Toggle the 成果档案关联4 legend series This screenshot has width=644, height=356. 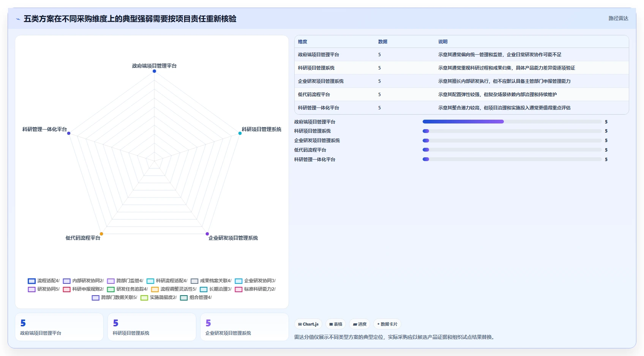pyautogui.click(x=211, y=281)
